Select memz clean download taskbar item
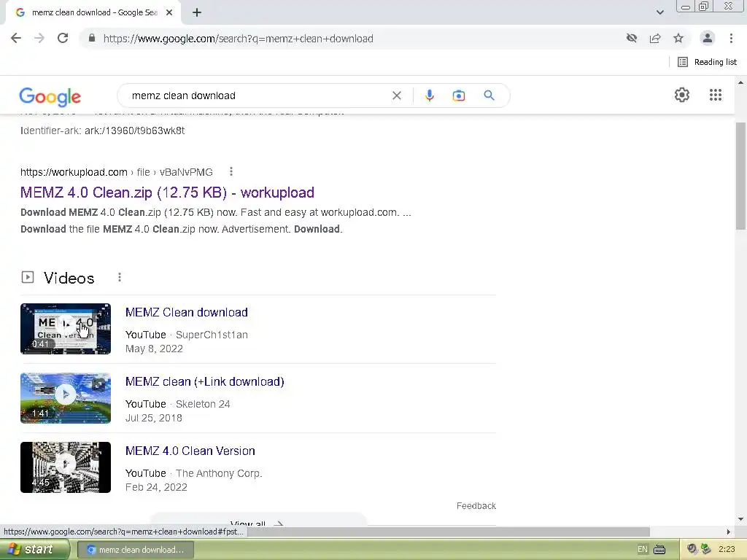This screenshot has height=560, width=747. pyautogui.click(x=135, y=550)
